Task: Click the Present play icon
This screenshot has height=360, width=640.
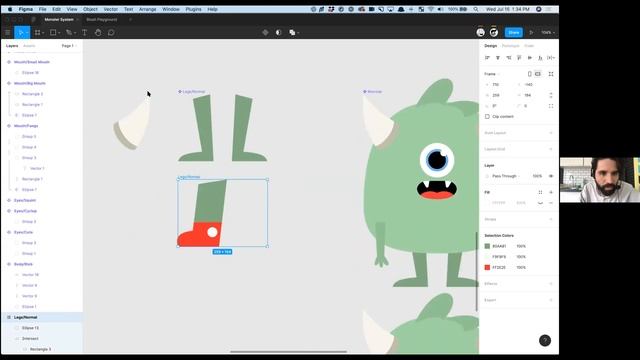Action: (531, 33)
